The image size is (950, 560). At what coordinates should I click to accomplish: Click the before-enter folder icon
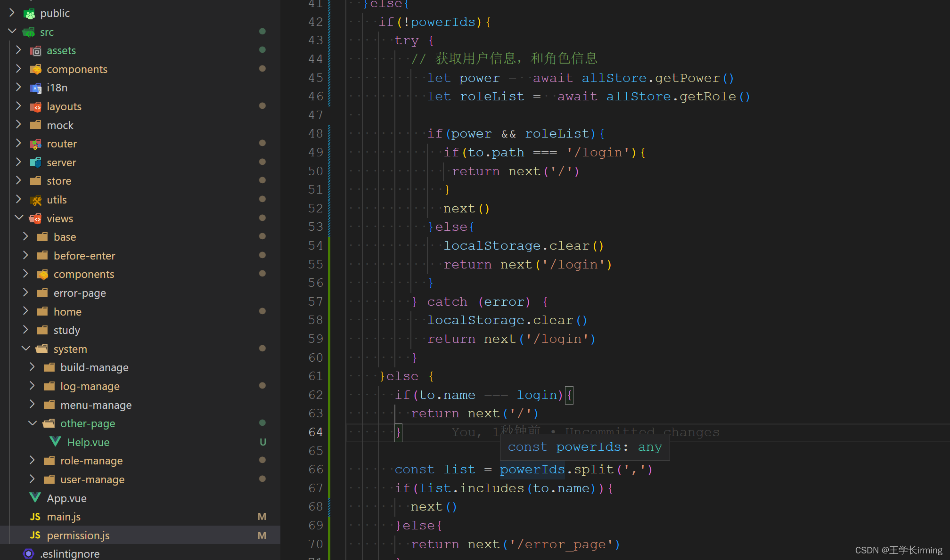[42, 256]
